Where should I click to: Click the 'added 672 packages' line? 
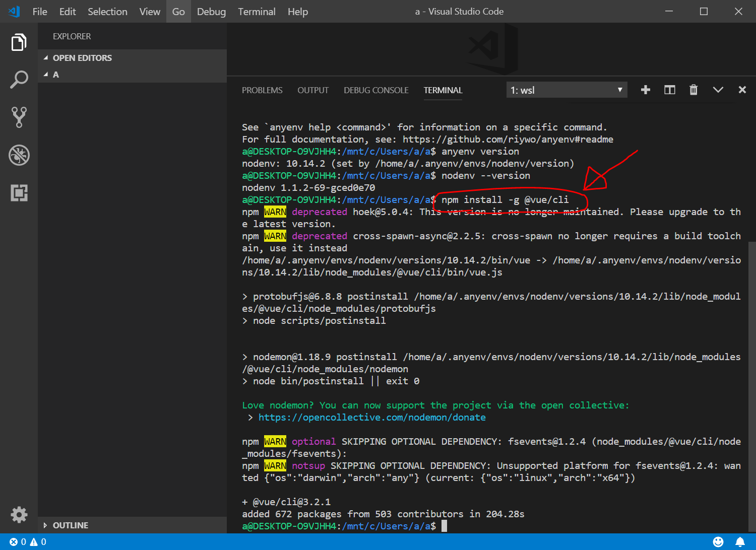point(383,514)
